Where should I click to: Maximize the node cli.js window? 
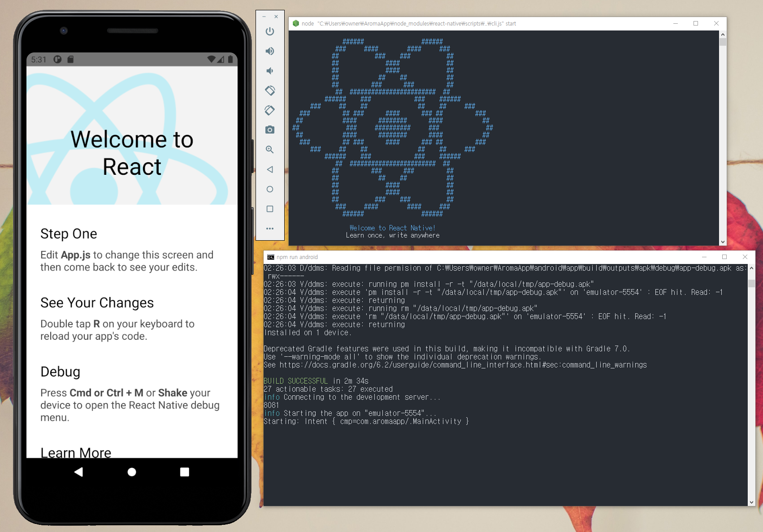click(x=696, y=23)
